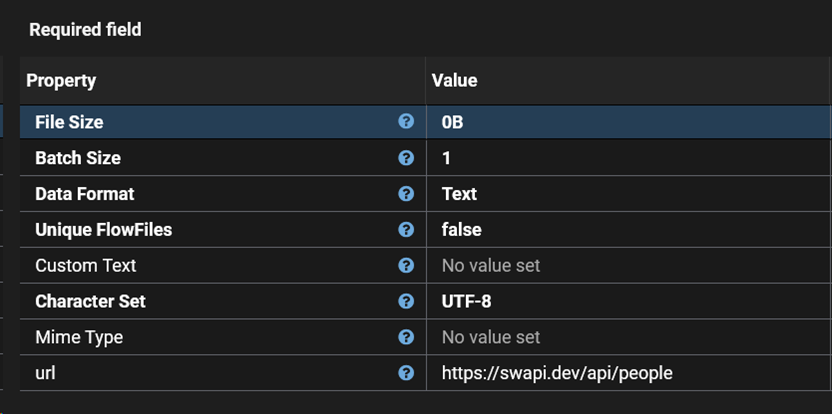This screenshot has height=414, width=832.
Task: Change the Unique FlowFiles false value
Action: pyautogui.click(x=461, y=230)
